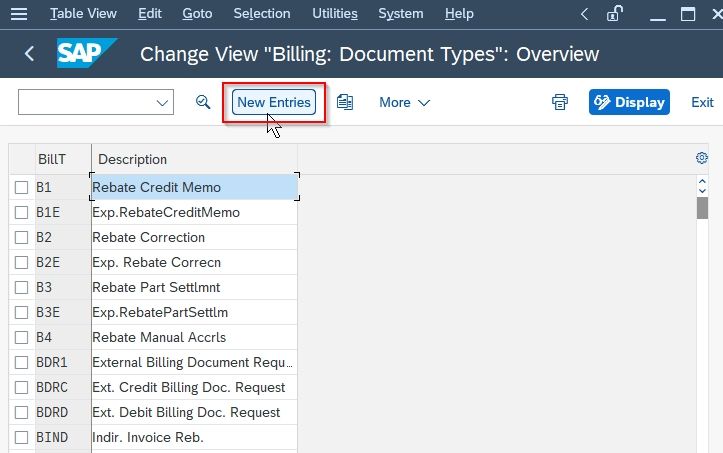This screenshot has height=453, width=723.
Task: Click the BIND billing type cell
Action: (x=63, y=437)
